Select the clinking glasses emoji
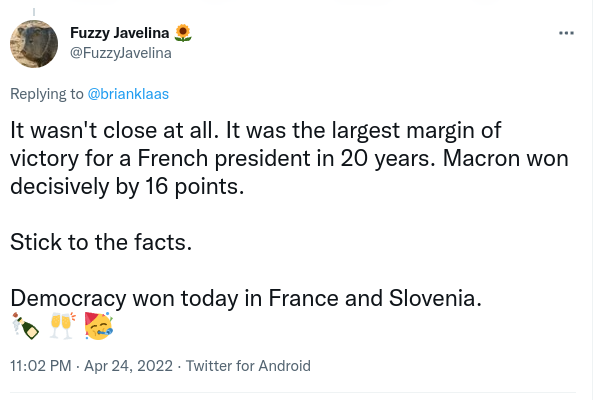This screenshot has width=610, height=400. [x=62, y=326]
